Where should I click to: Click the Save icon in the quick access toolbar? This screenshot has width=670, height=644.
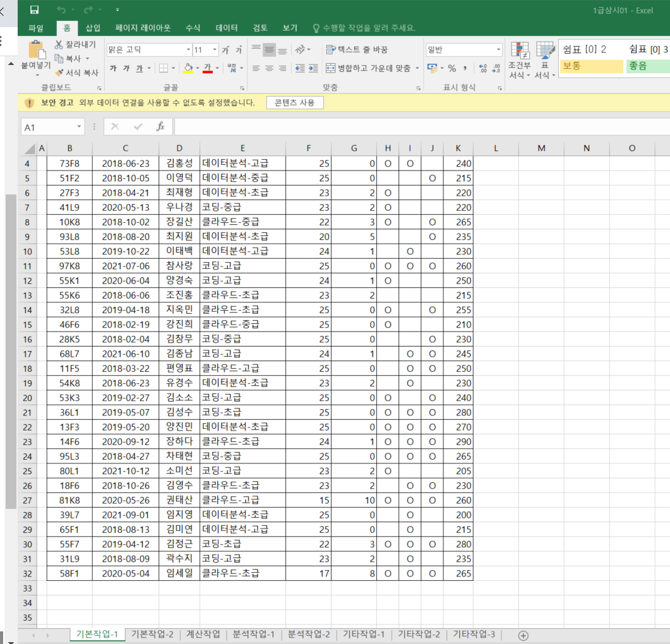(34, 9)
